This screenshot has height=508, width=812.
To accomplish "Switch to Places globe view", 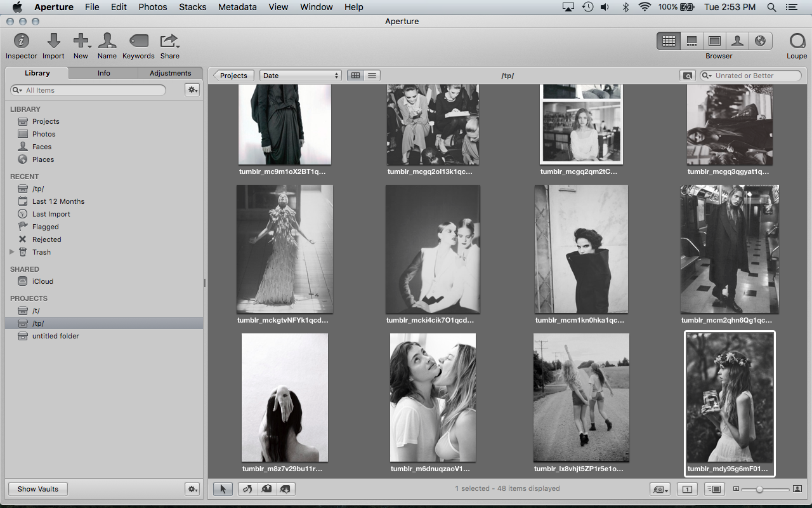I will [760, 41].
